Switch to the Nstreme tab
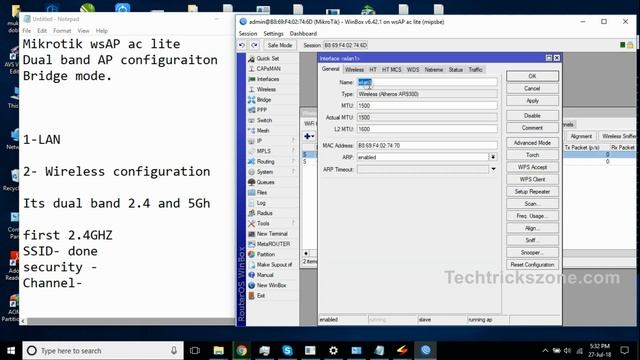Screen dimensions: 640x360 click(433, 70)
